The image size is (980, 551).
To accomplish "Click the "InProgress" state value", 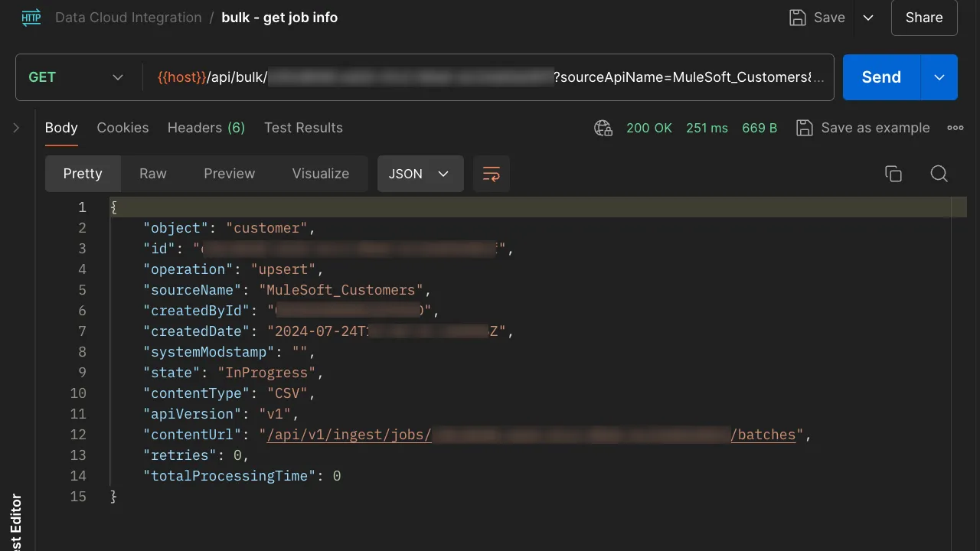I will coord(267,373).
